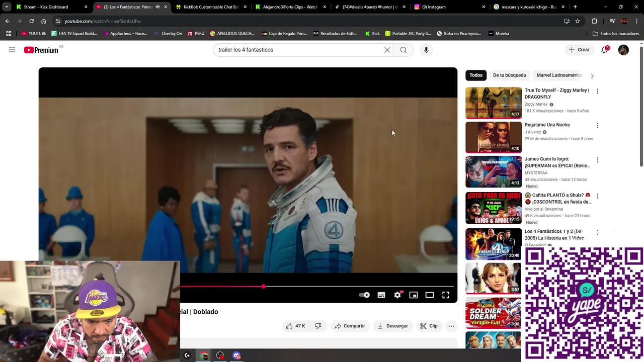Select the Todos filter chip
Viewport: 644px width, 362px height.
[x=476, y=75]
